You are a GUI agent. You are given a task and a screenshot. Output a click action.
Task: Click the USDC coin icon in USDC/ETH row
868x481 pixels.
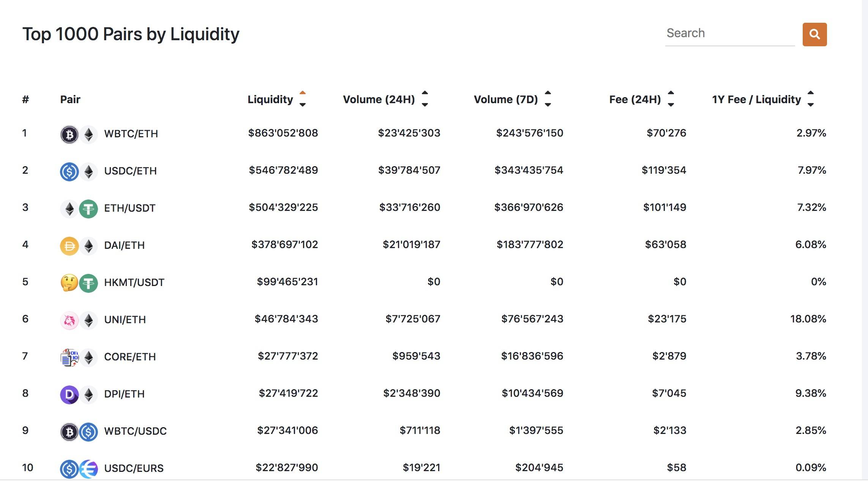69,171
